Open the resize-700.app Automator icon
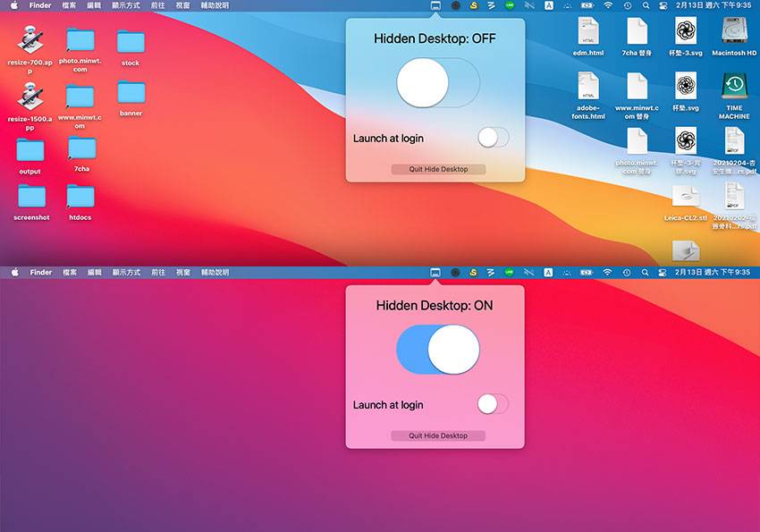 point(30,39)
